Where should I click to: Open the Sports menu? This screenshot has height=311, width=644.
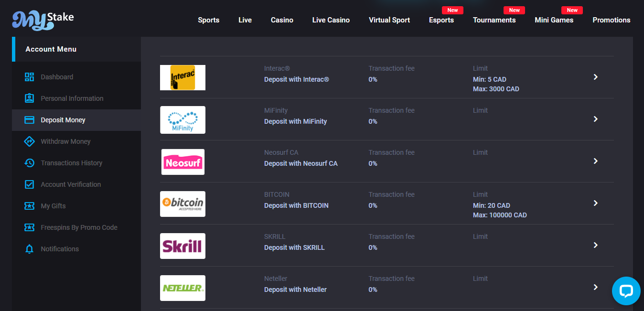pyautogui.click(x=209, y=20)
